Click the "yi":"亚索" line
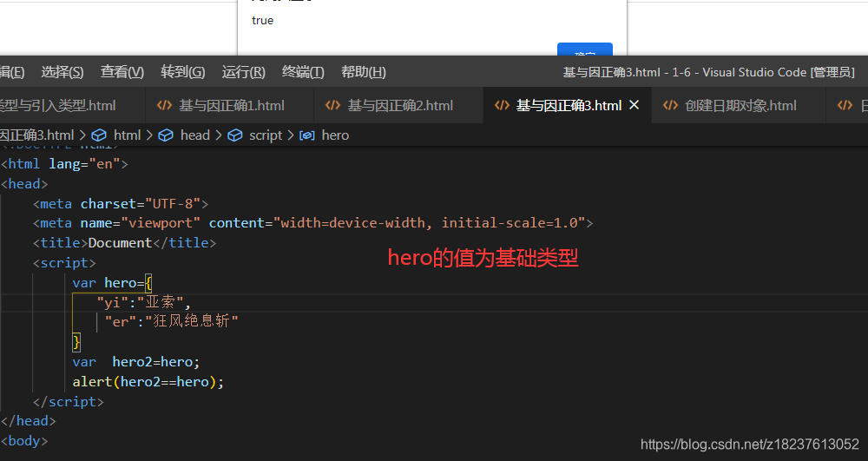 pos(144,302)
